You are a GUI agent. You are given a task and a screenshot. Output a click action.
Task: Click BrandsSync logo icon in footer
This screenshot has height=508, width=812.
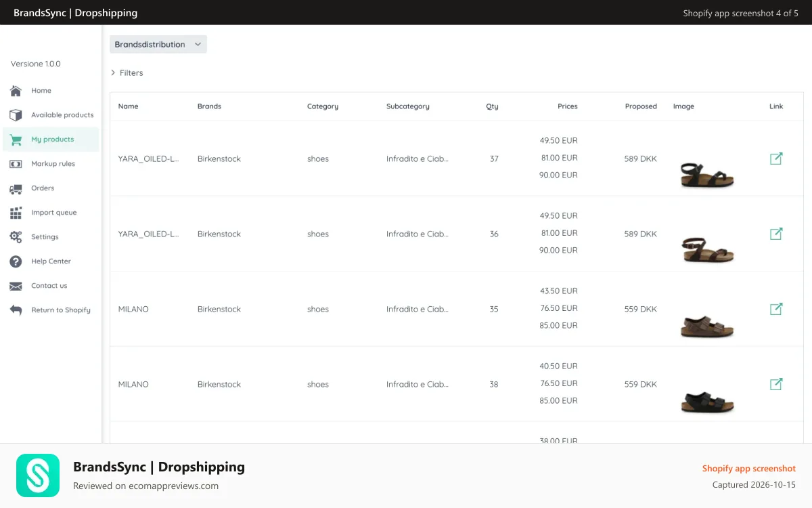pyautogui.click(x=38, y=475)
